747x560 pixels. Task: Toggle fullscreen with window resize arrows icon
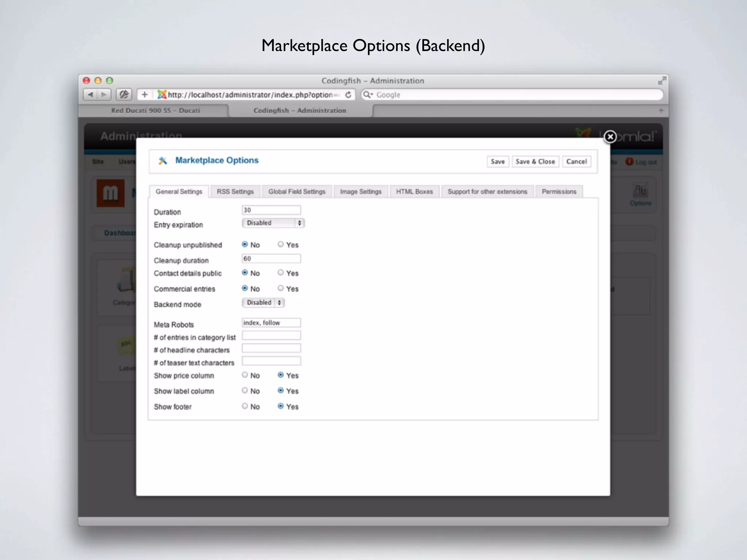coord(662,81)
